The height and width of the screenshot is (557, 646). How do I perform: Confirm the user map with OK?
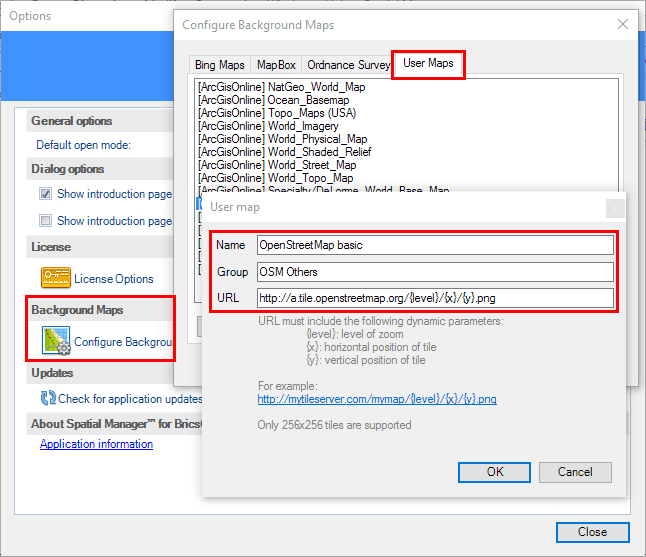(x=494, y=472)
